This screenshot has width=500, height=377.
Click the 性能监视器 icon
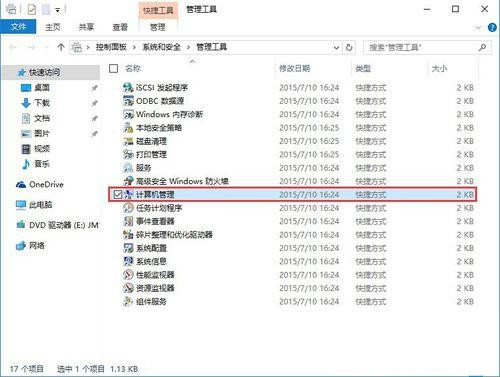(x=128, y=275)
